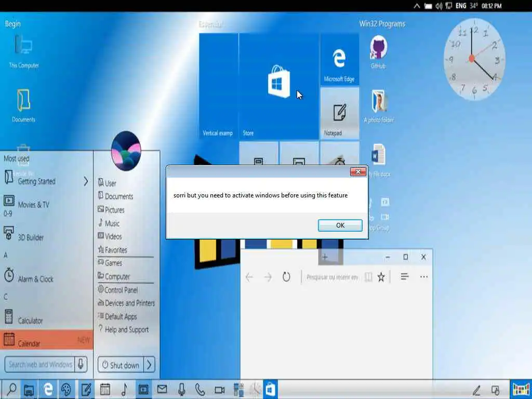Open the calendar taskbar icon
532x399 pixels.
tap(105, 389)
